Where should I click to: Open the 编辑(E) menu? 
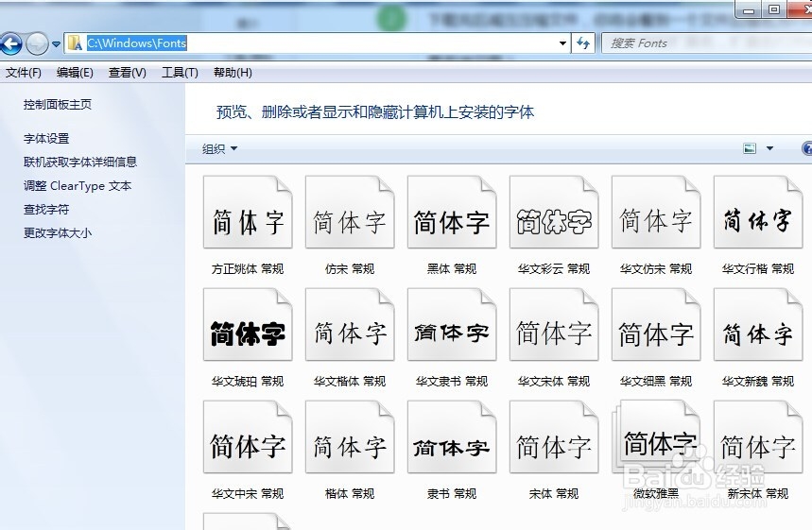tap(75, 73)
